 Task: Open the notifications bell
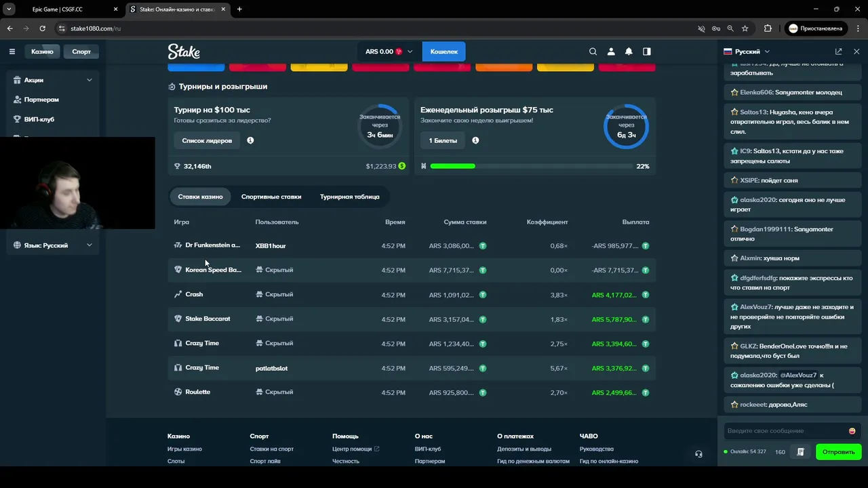(629, 52)
